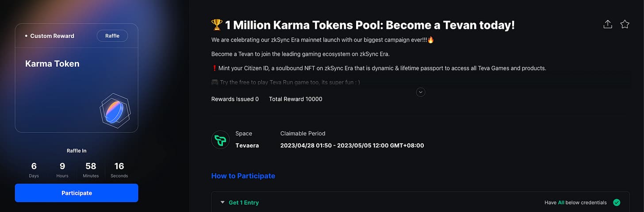The height and width of the screenshot is (212, 644).
Task: Click the Custom Reward label
Action: coord(52,36)
